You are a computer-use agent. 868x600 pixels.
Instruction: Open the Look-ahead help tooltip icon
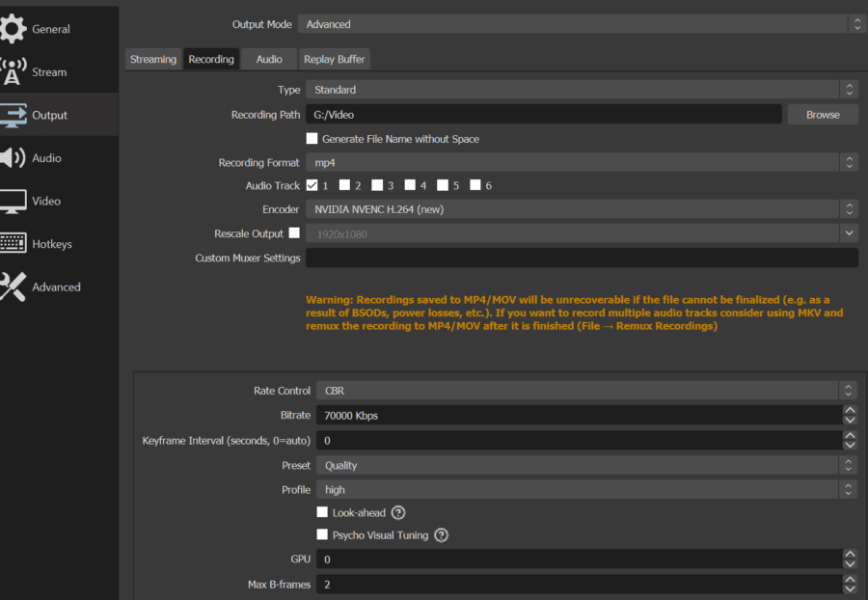398,512
